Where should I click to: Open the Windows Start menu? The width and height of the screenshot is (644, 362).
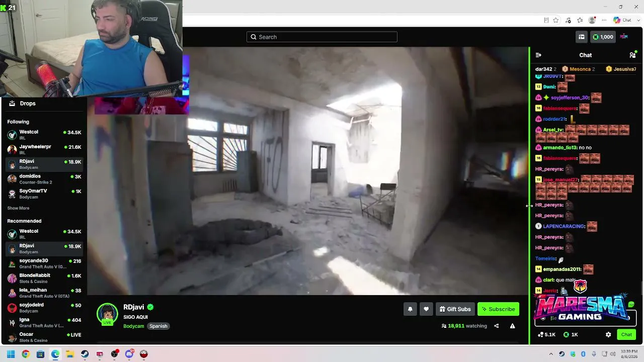[11, 354]
